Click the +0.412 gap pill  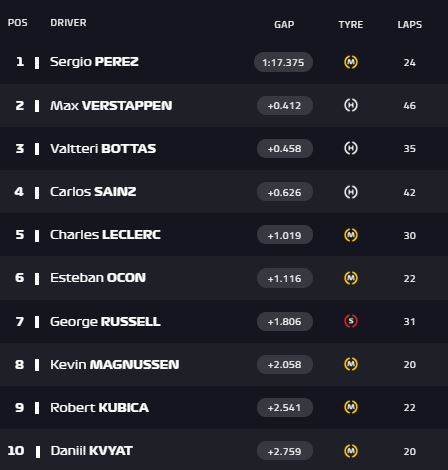click(x=285, y=106)
